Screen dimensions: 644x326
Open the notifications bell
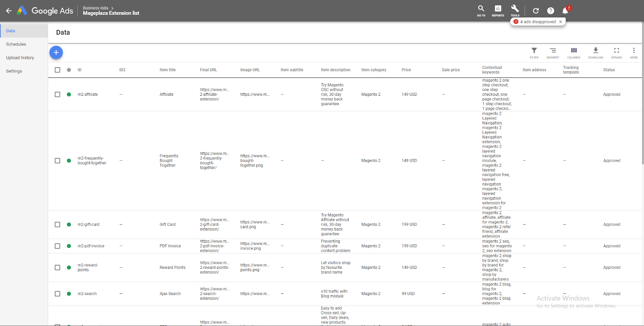click(566, 10)
